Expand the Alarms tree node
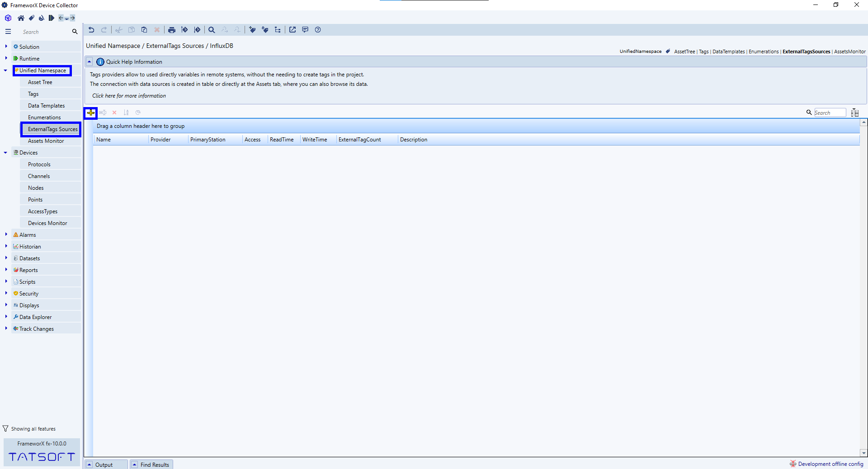Viewport: 868px width, 469px height. pyautogui.click(x=6, y=234)
